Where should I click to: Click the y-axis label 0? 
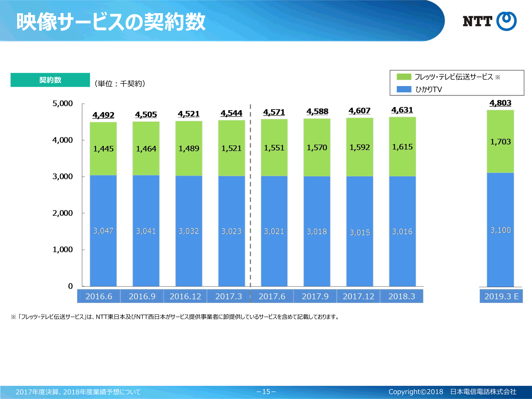click(x=70, y=286)
